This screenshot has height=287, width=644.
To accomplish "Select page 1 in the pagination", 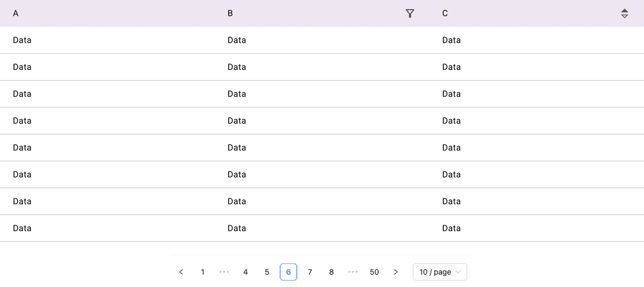I will pyautogui.click(x=203, y=272).
